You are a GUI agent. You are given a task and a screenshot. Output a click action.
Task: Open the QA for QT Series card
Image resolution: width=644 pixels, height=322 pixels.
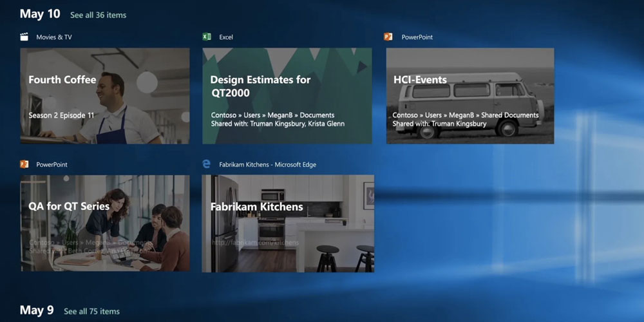tap(106, 223)
